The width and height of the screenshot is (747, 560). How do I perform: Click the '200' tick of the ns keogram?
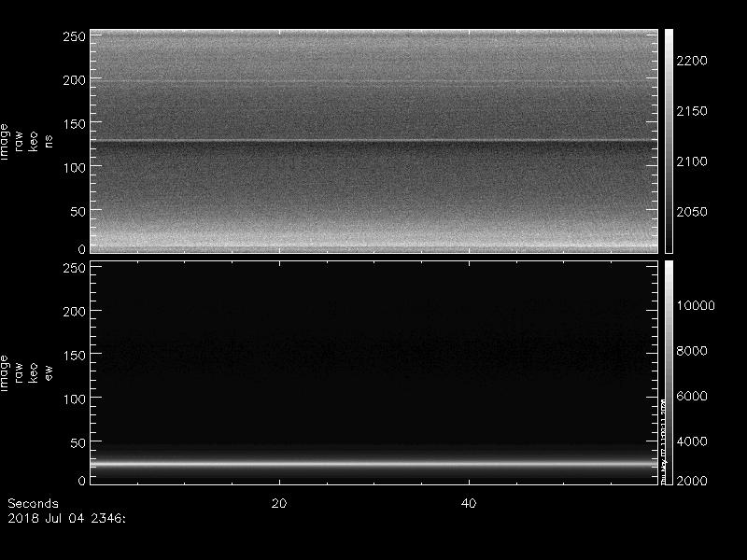[x=74, y=80]
